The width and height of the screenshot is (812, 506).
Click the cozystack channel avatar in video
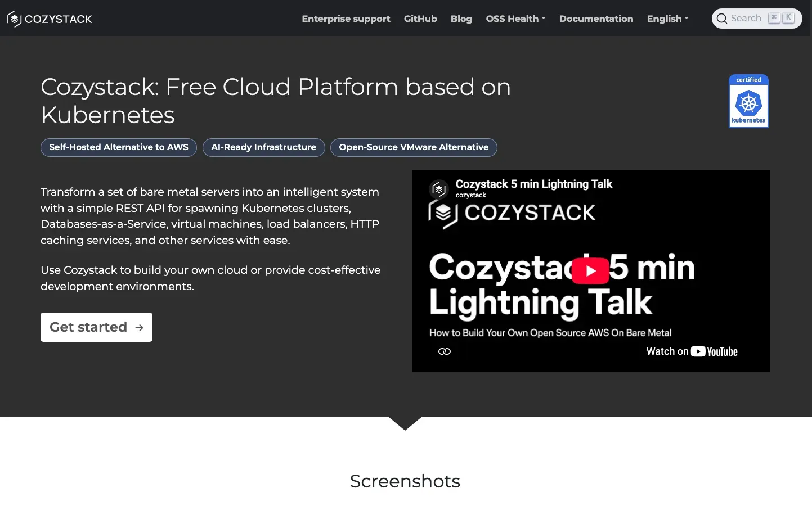coord(439,189)
